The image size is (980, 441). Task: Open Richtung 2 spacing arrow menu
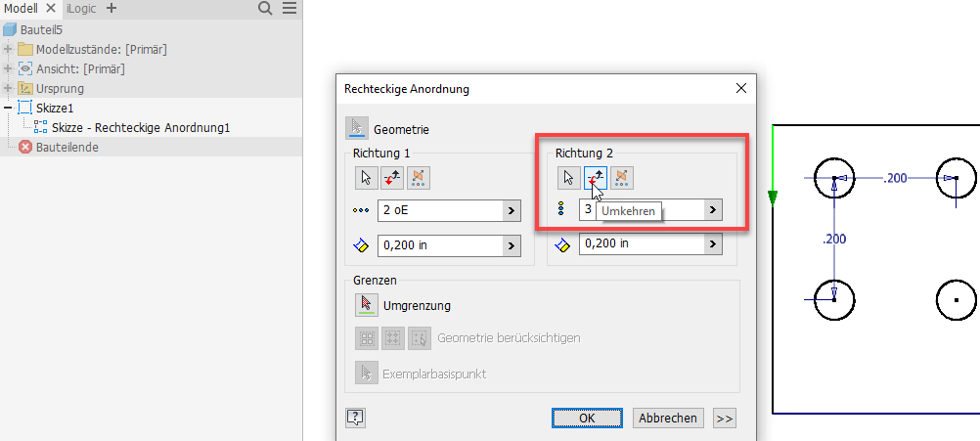[714, 243]
